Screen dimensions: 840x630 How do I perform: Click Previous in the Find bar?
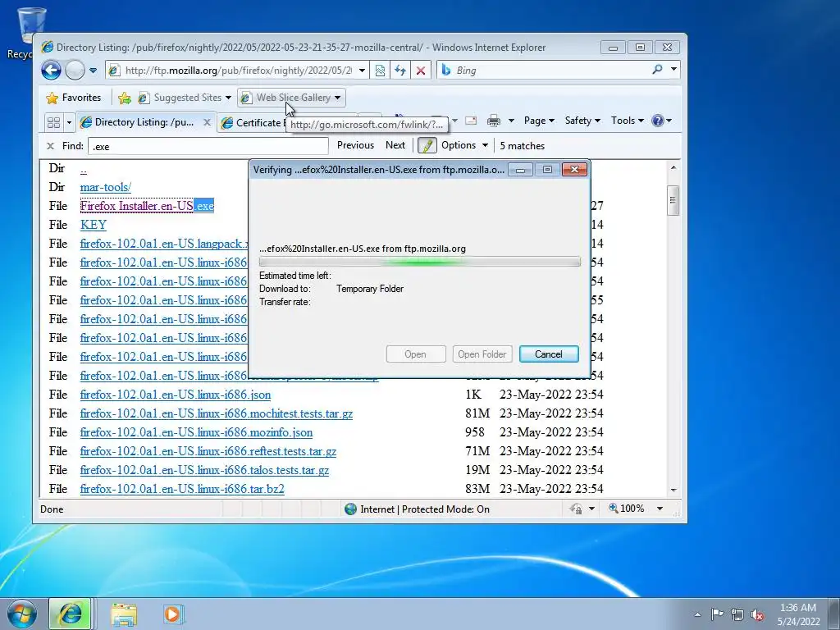(x=355, y=145)
